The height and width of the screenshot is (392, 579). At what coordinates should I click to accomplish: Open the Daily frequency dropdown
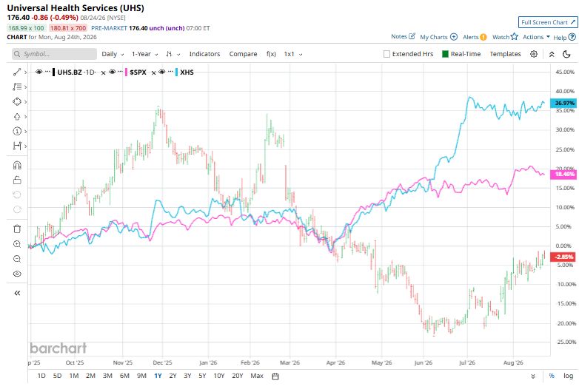click(113, 54)
